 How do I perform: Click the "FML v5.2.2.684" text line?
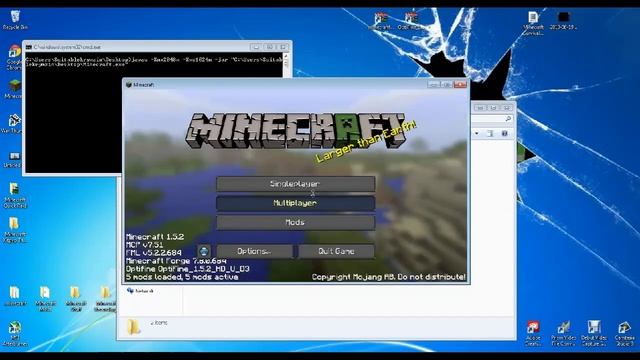point(154,253)
